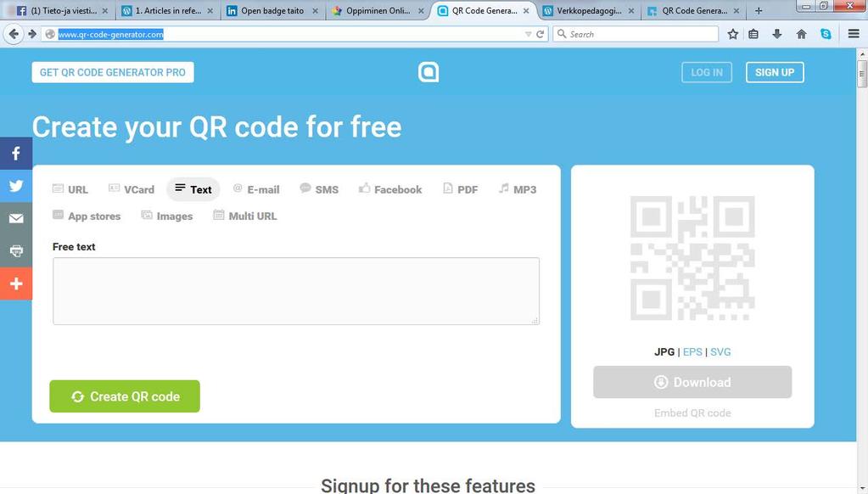Viewport: 868px width, 494px height.
Task: Select the SMS QR code type
Action: [319, 189]
